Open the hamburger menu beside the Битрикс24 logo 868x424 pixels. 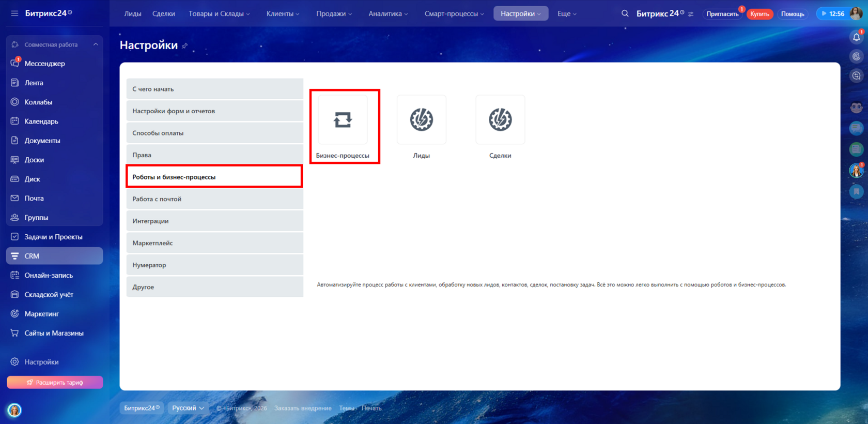pyautogui.click(x=14, y=13)
